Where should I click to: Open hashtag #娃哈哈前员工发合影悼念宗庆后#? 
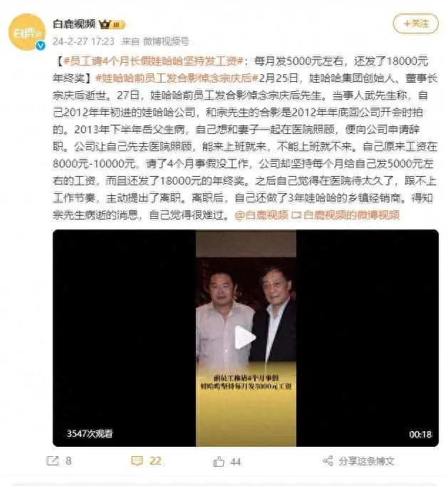tap(177, 78)
